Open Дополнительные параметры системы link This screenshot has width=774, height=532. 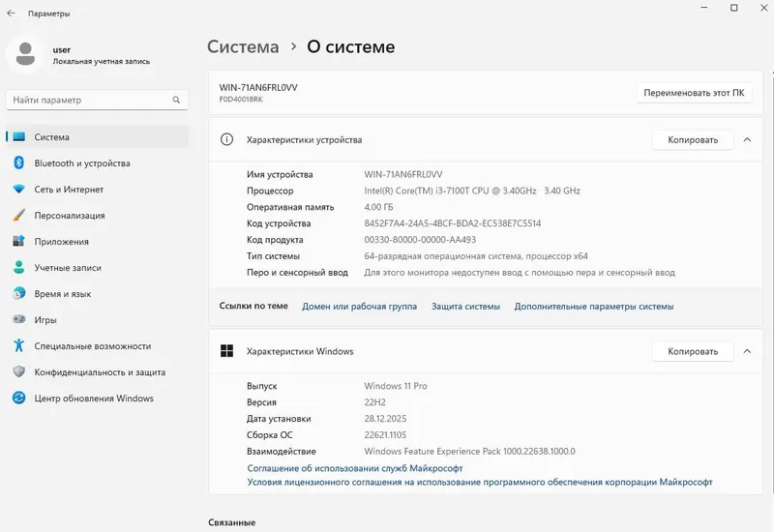[594, 306]
